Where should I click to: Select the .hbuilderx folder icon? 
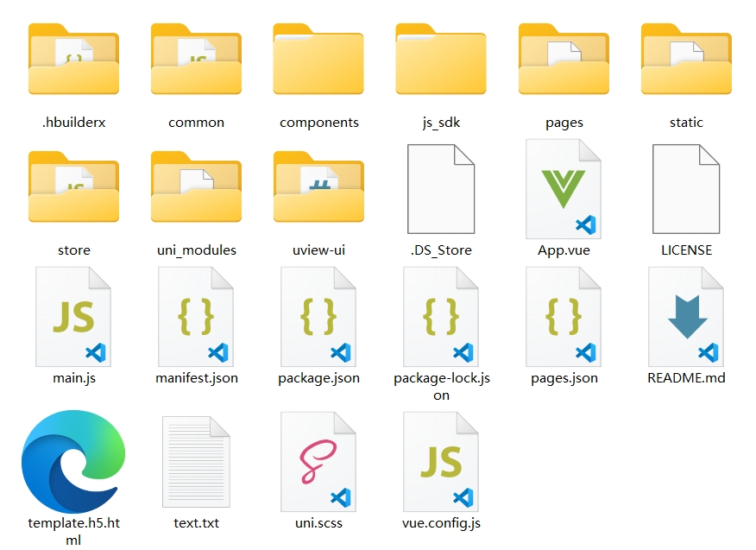click(x=73, y=60)
